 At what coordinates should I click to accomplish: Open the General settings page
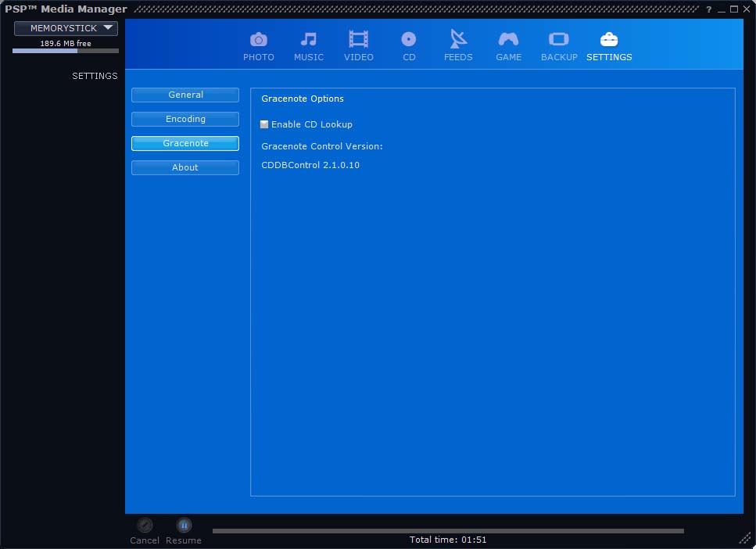(x=185, y=95)
